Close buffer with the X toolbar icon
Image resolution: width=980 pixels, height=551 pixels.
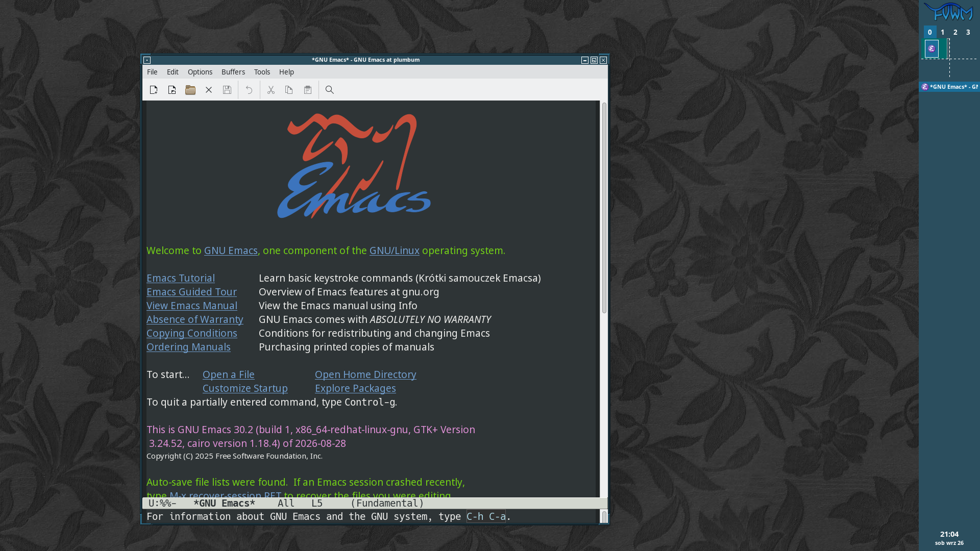click(209, 90)
